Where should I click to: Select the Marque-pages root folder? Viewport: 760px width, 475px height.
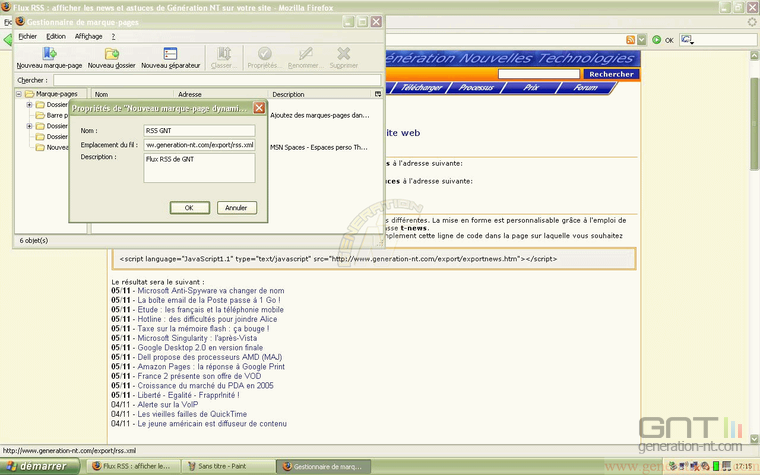point(51,94)
